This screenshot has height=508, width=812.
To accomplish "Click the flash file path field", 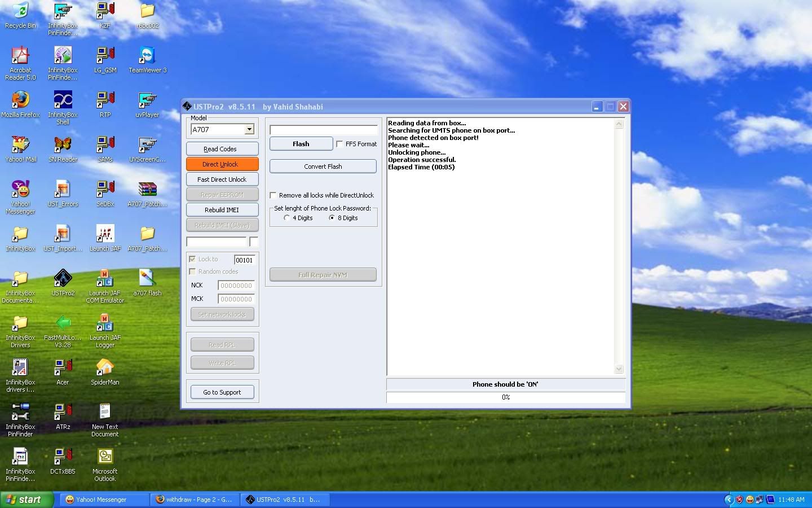I will pyautogui.click(x=324, y=130).
